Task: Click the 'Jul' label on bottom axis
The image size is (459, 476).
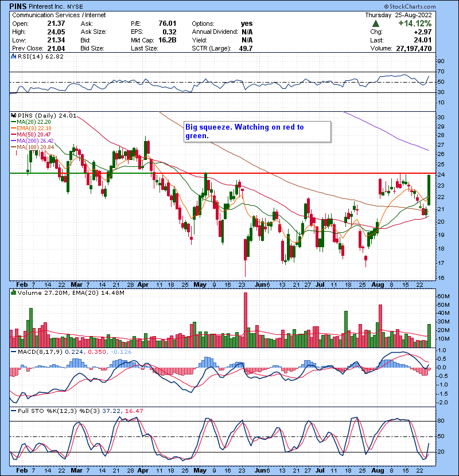Action: 320,470
